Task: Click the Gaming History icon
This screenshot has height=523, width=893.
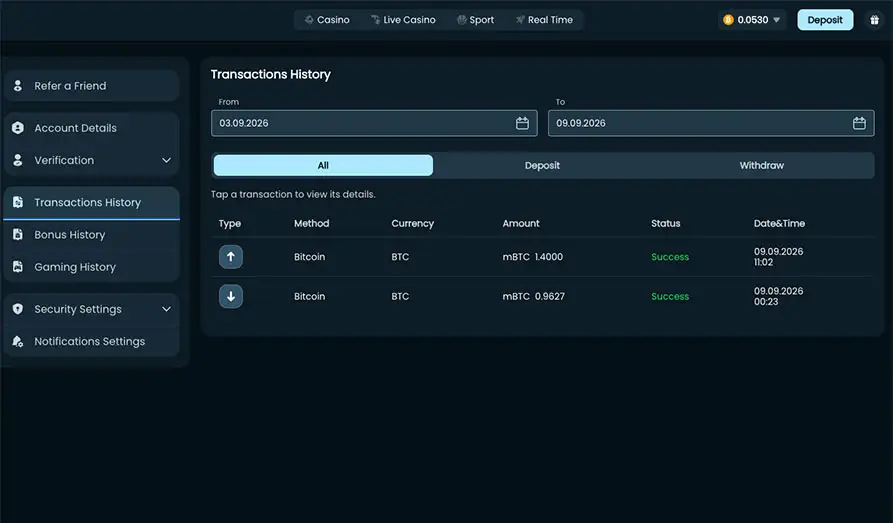Action: pos(18,267)
